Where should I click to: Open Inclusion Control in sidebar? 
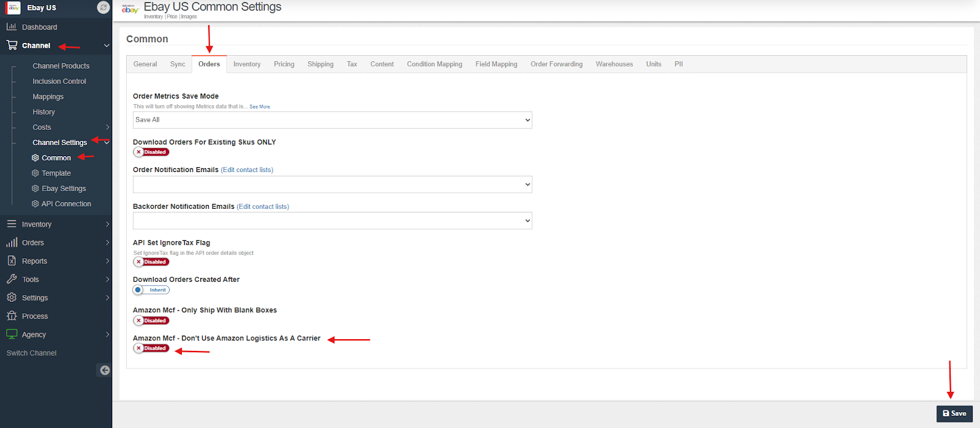[59, 81]
